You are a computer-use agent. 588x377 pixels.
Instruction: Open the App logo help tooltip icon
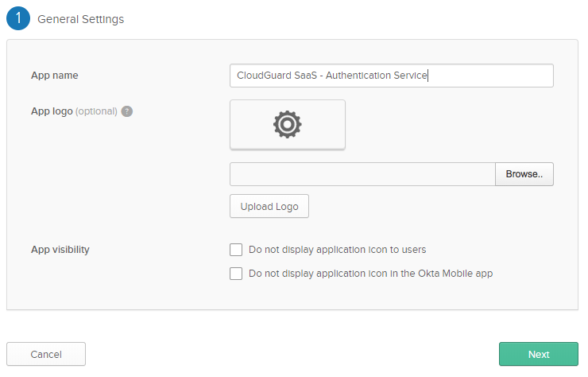[x=127, y=111]
